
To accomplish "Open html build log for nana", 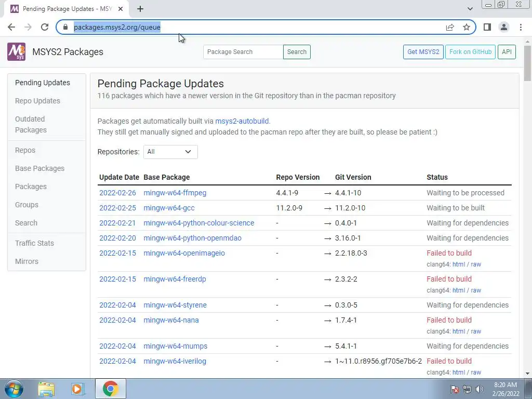I will [459, 331].
